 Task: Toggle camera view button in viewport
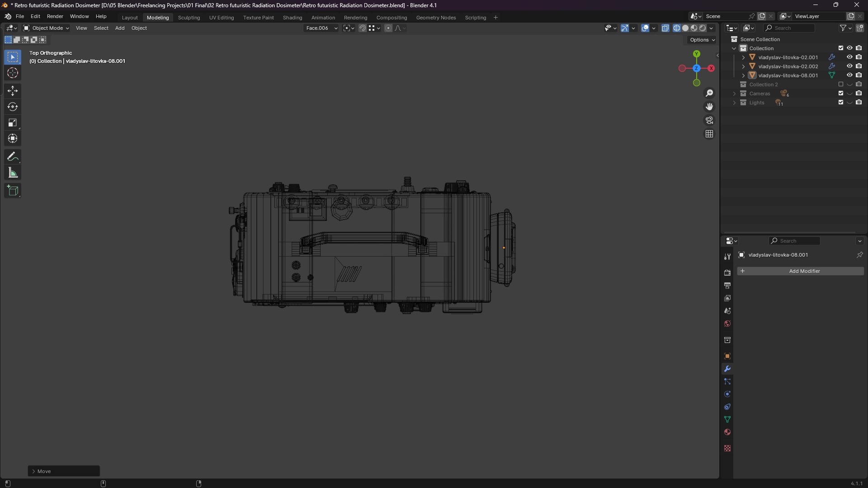click(709, 121)
